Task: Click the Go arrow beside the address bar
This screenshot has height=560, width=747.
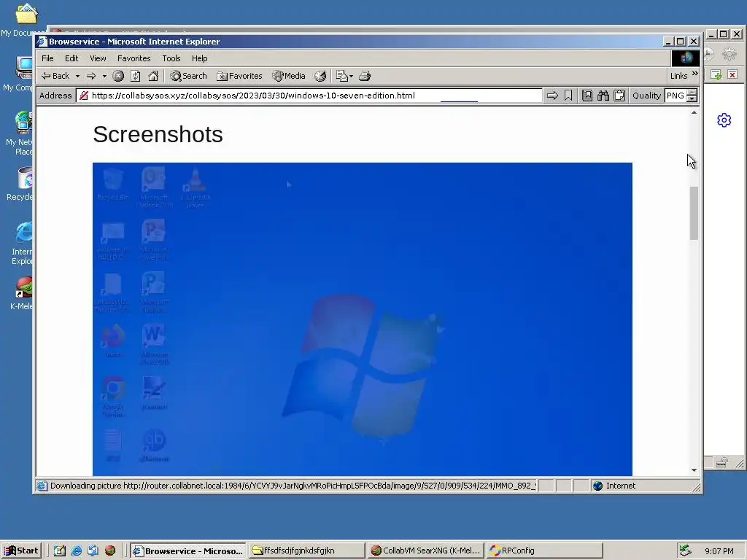Action: click(x=552, y=96)
